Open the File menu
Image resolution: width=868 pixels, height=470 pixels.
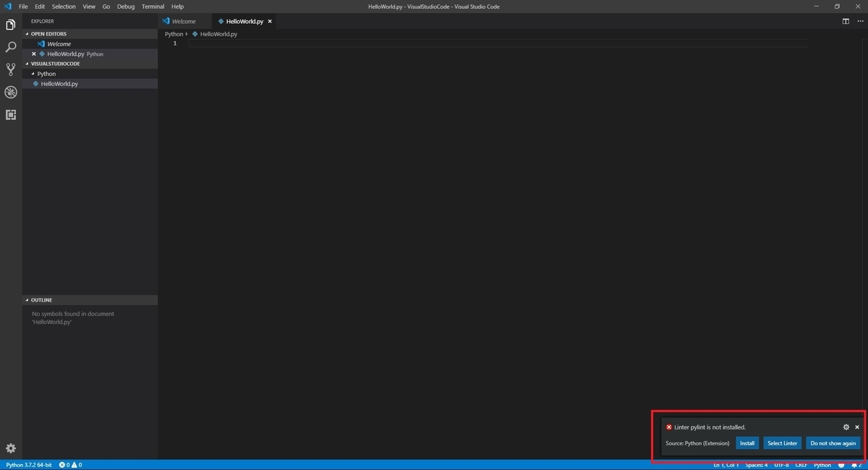pos(23,7)
